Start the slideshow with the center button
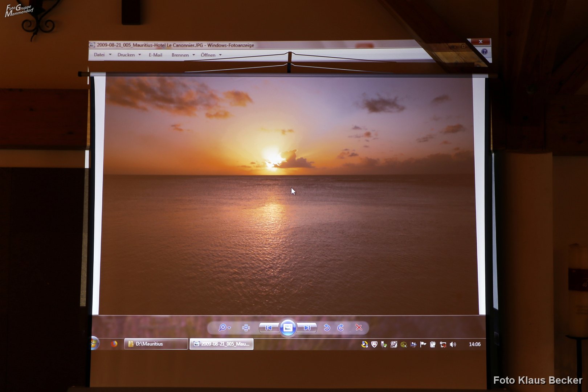 (x=288, y=328)
